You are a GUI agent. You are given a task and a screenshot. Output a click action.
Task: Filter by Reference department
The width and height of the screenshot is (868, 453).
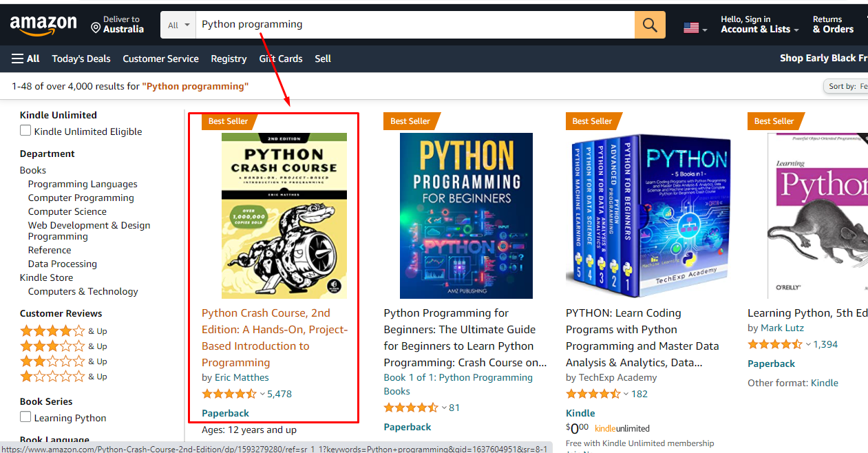(50, 250)
